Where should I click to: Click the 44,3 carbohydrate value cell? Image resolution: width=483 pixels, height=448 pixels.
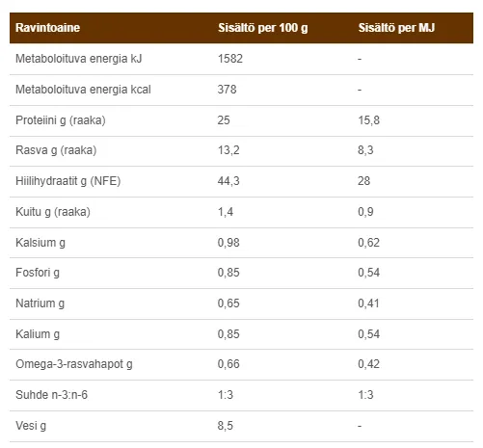[x=228, y=181]
